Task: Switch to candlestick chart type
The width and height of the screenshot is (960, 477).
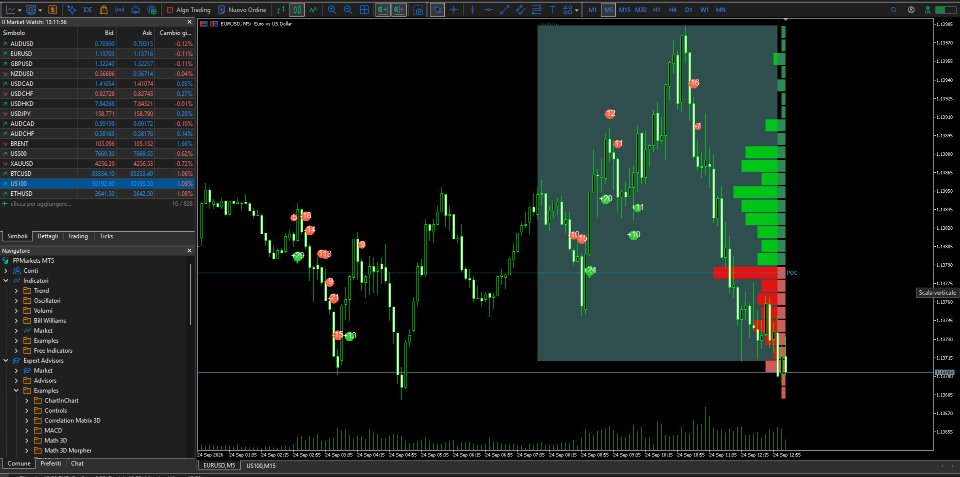Action: click(x=297, y=10)
